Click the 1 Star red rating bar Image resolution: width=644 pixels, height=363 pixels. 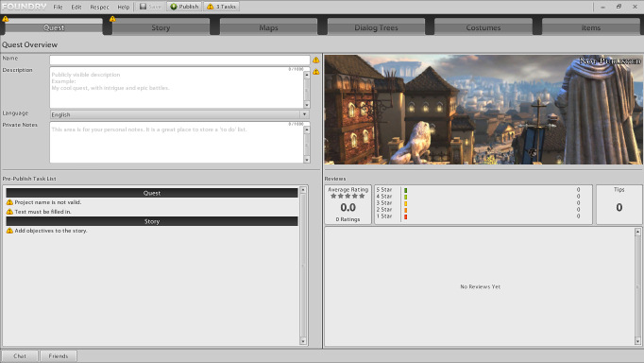(405, 216)
